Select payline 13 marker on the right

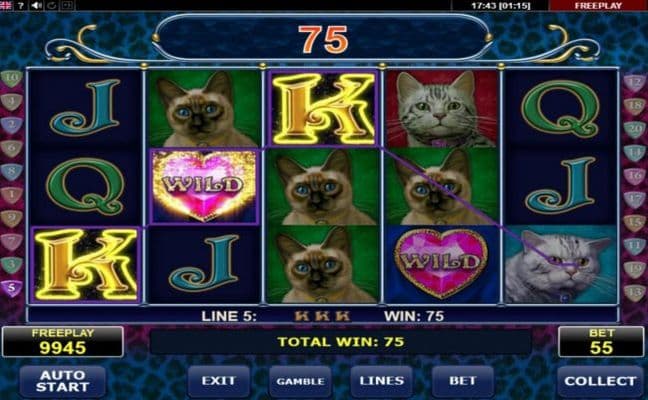(634, 292)
